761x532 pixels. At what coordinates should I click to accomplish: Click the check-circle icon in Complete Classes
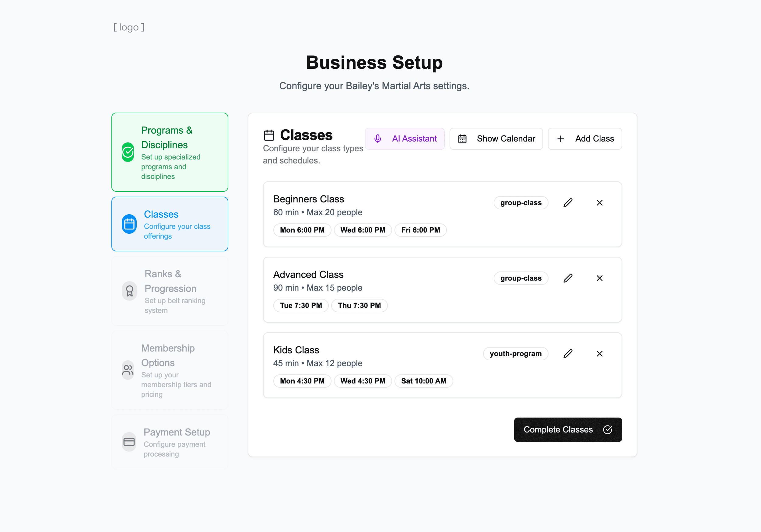(607, 429)
